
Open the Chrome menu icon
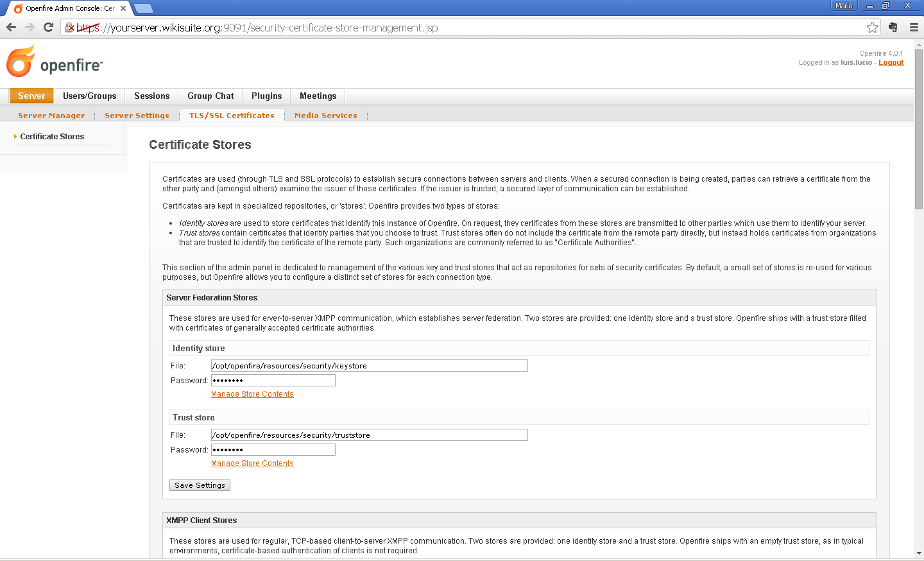point(914,28)
